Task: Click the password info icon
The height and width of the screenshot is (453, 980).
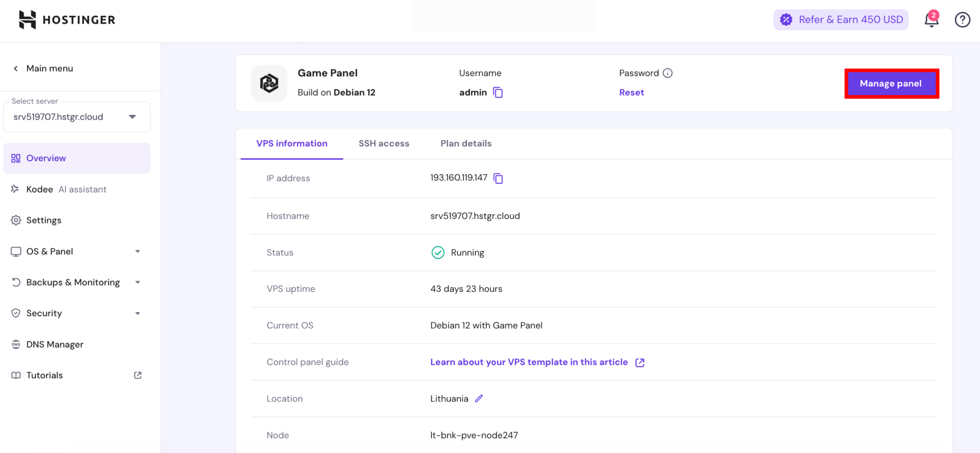Action: 668,73
